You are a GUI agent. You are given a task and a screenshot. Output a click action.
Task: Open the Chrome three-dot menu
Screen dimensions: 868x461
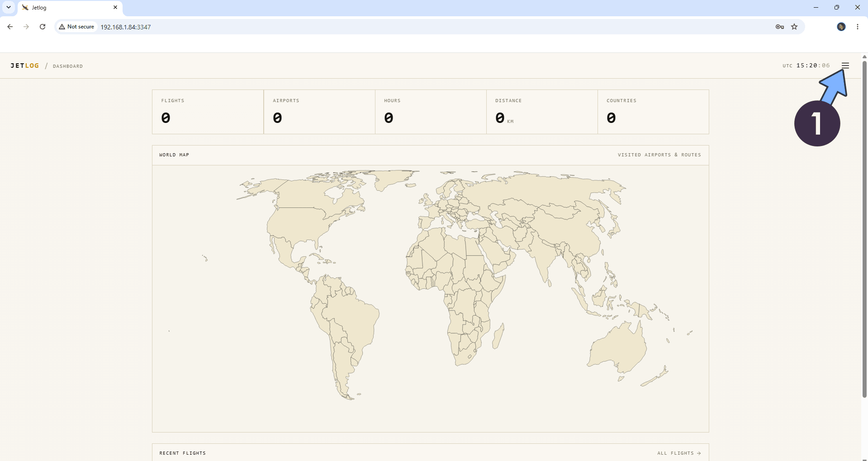[857, 27]
